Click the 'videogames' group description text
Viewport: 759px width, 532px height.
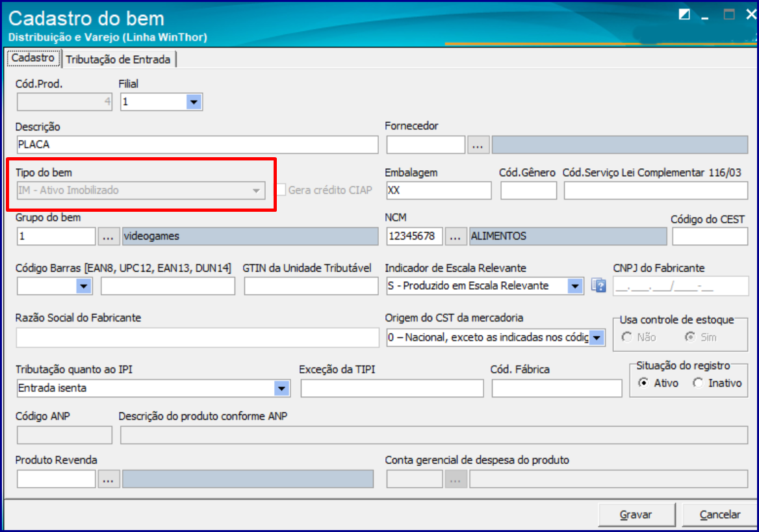[x=151, y=236]
